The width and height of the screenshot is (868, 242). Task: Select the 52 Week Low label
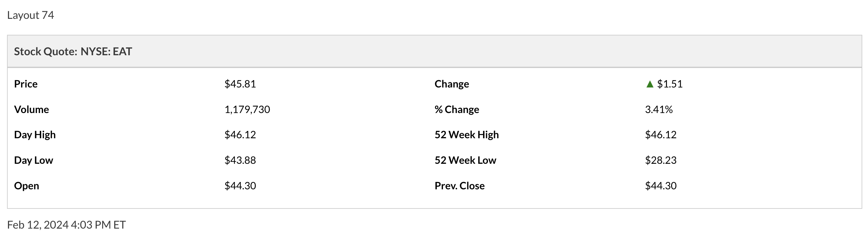[x=465, y=160]
